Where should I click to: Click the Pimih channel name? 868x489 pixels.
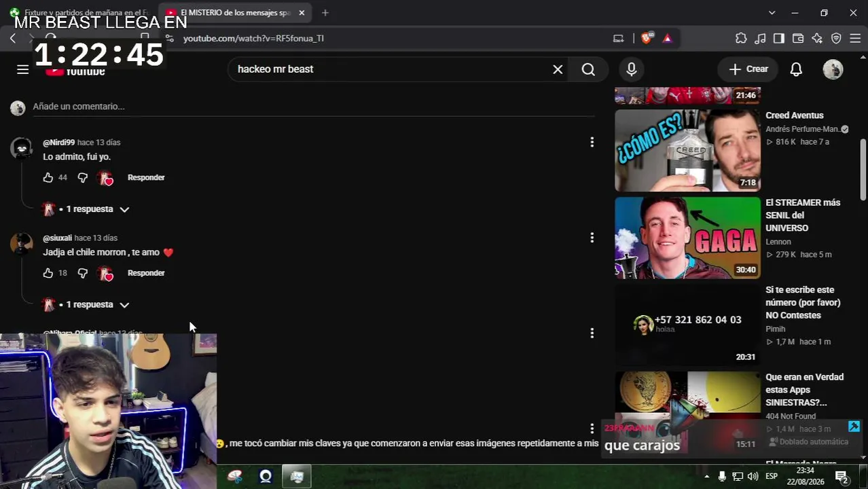click(x=775, y=329)
